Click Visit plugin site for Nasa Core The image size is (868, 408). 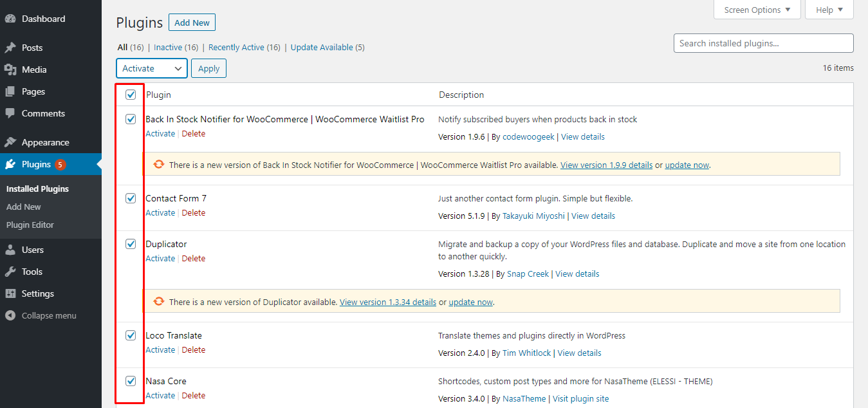(x=580, y=398)
